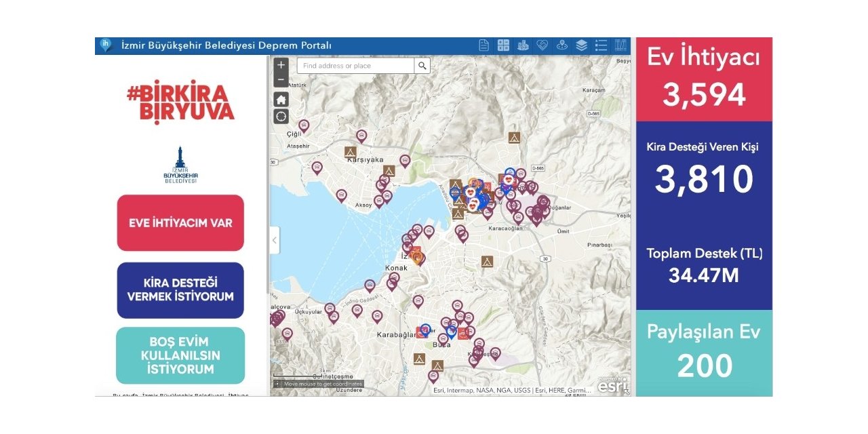The width and height of the screenshot is (868, 434).
Task: Open the legend list icon in header
Action: (x=601, y=45)
